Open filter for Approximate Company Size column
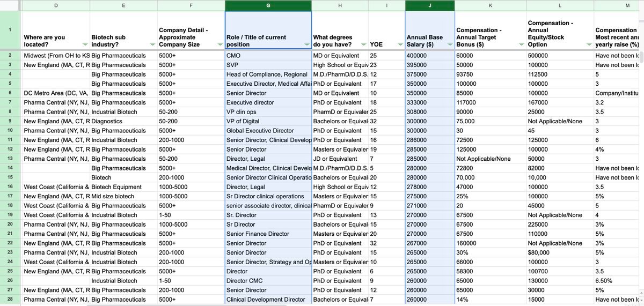Image resolution: width=644 pixels, height=306 pixels. click(x=220, y=44)
